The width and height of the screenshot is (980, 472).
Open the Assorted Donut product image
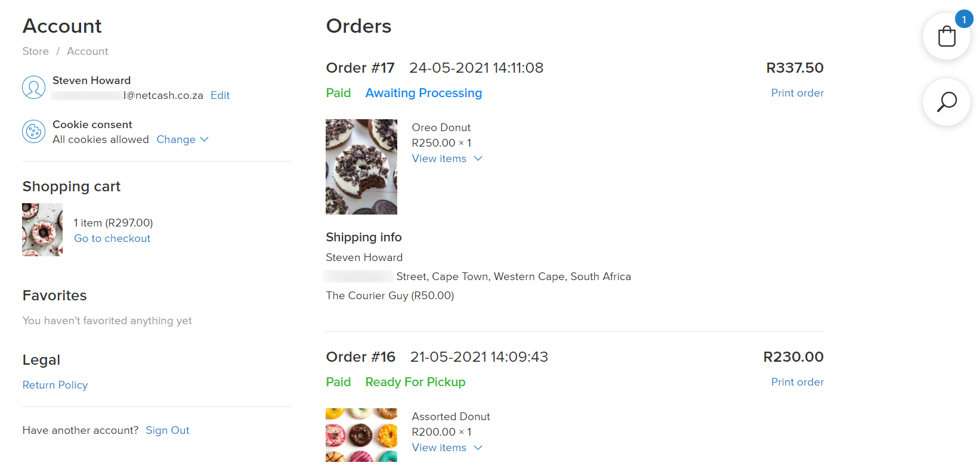click(361, 435)
